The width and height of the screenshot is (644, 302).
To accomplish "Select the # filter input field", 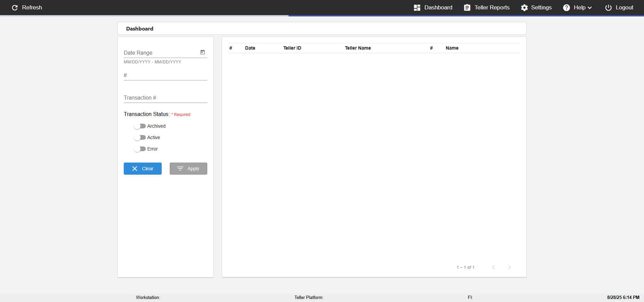I will [x=165, y=75].
